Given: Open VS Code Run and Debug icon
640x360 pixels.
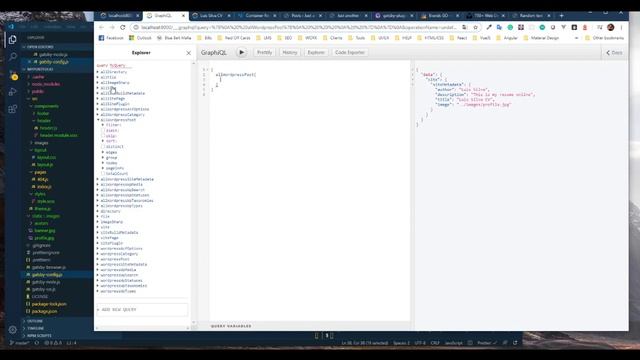Looking at the screenshot, I should 13,92.
